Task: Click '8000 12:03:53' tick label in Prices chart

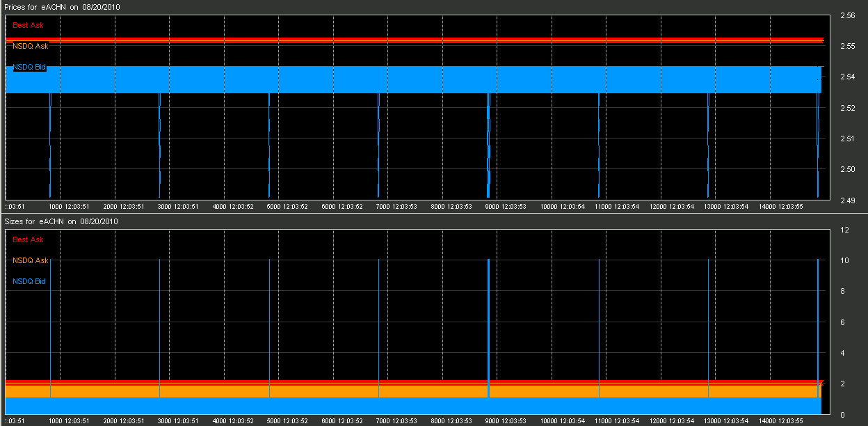Action: click(451, 207)
